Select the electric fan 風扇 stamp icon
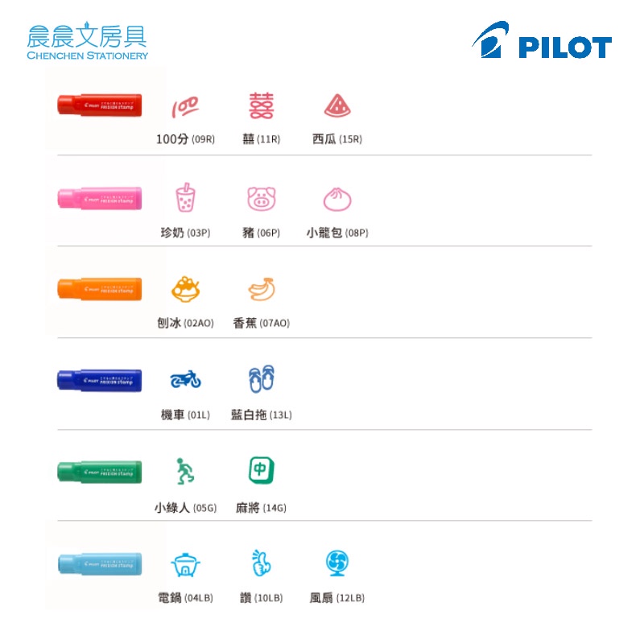 [337, 563]
